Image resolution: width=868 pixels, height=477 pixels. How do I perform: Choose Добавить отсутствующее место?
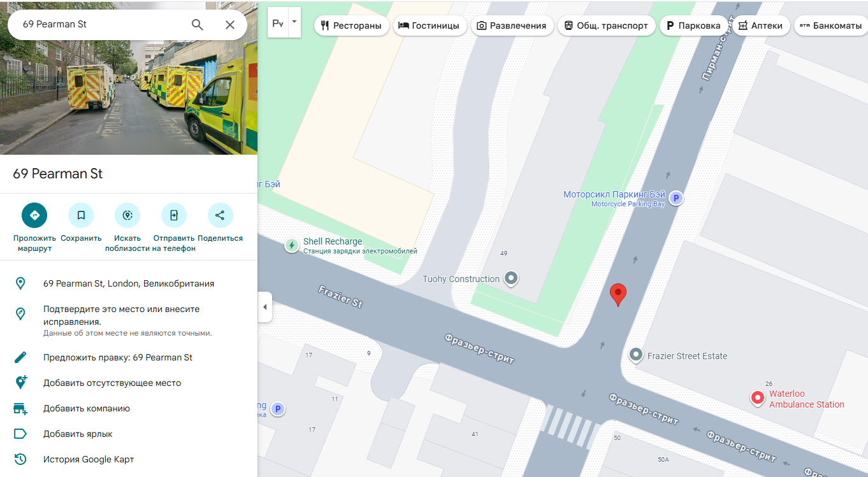pyautogui.click(x=129, y=383)
